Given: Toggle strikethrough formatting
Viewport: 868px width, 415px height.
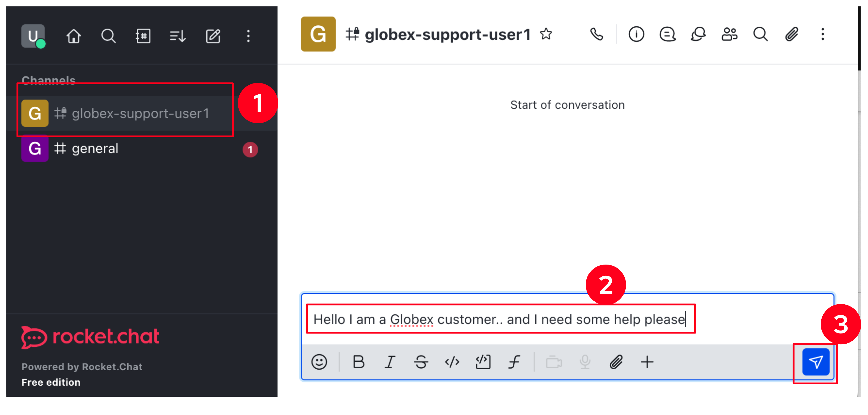Looking at the screenshot, I should tap(421, 362).
